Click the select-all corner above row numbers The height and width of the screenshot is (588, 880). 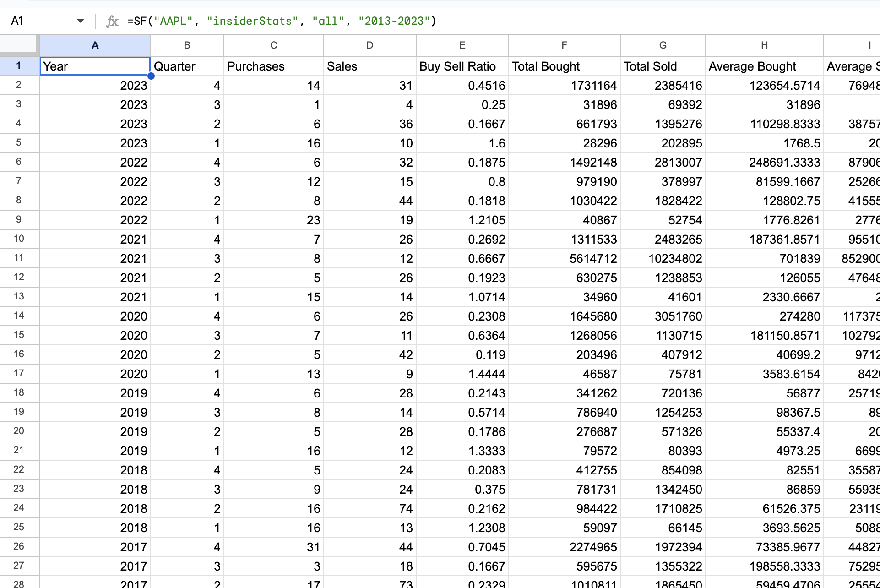(18, 45)
